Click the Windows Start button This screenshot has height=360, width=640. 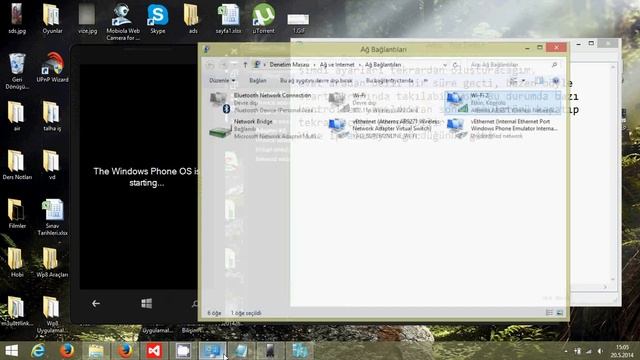click(x=11, y=351)
